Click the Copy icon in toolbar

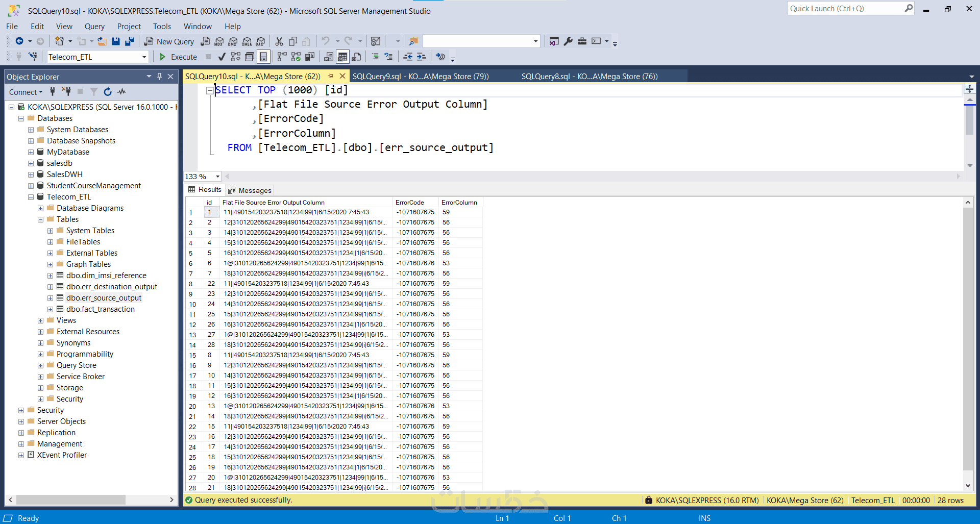click(293, 41)
